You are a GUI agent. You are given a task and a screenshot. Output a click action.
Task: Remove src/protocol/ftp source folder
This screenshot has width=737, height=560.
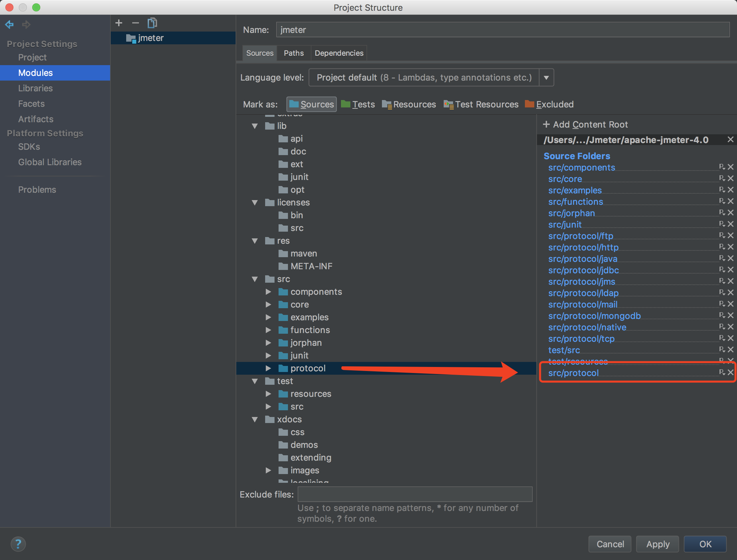731,235
